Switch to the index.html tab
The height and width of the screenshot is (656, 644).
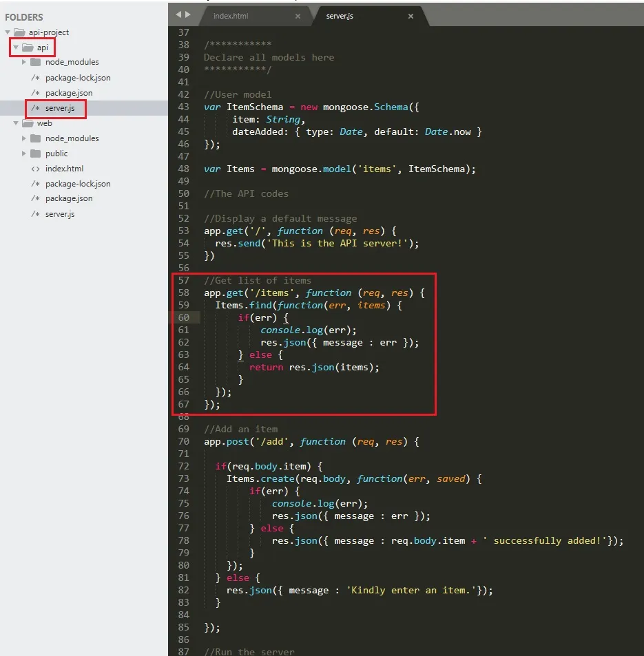tap(231, 16)
